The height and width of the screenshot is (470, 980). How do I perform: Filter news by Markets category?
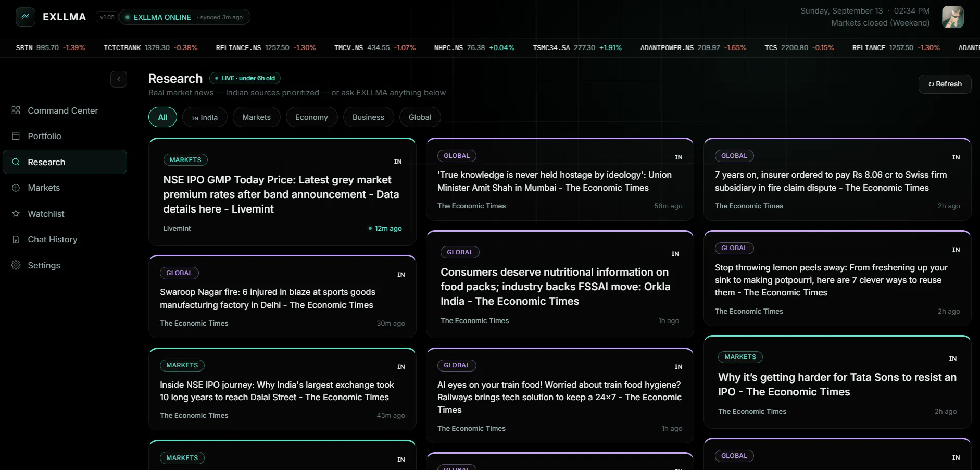coord(256,117)
